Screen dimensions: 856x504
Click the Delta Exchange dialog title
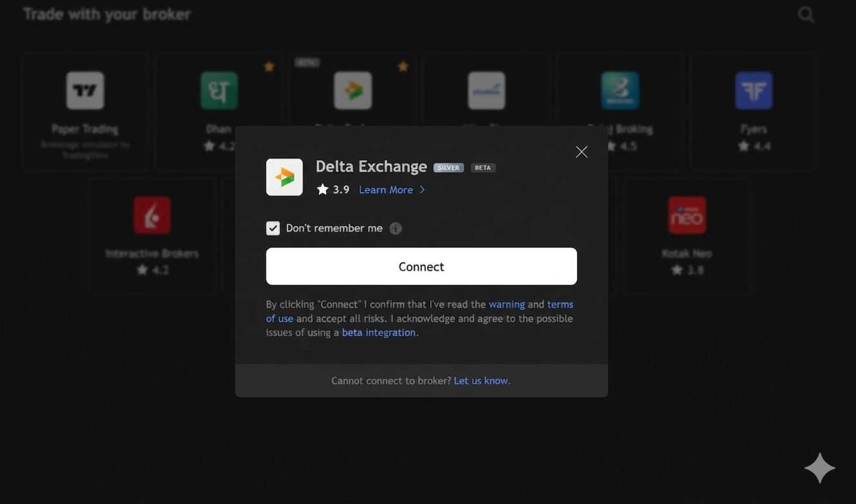tap(371, 166)
